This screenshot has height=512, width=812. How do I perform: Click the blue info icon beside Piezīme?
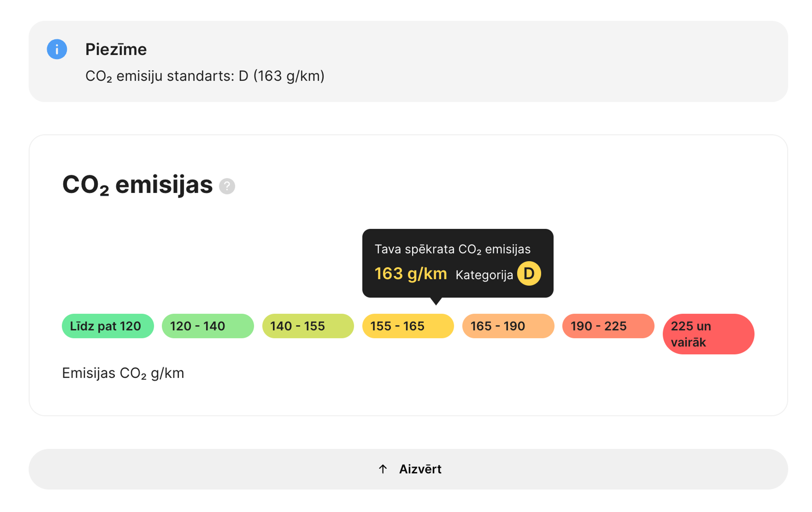(x=57, y=49)
